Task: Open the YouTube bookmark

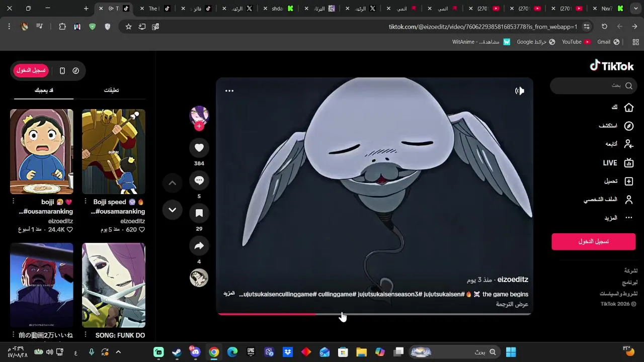Action: [x=576, y=42]
